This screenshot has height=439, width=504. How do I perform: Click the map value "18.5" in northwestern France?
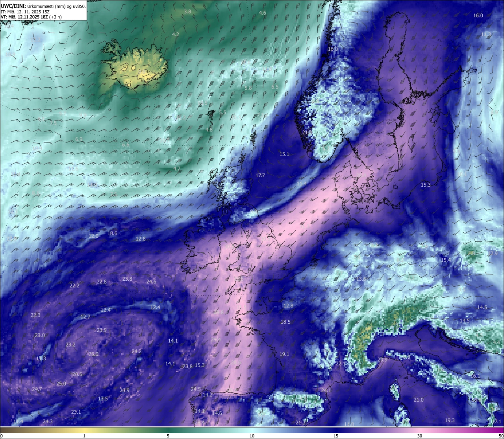(285, 322)
